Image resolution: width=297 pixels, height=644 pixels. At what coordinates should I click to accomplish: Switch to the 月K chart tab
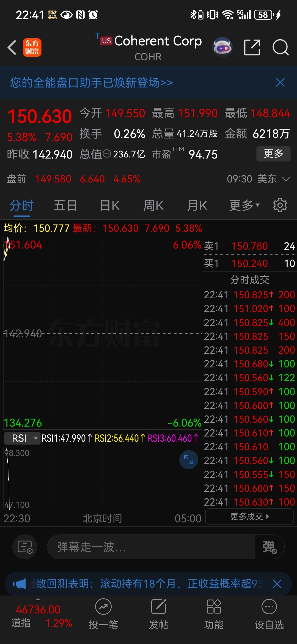[x=197, y=205]
